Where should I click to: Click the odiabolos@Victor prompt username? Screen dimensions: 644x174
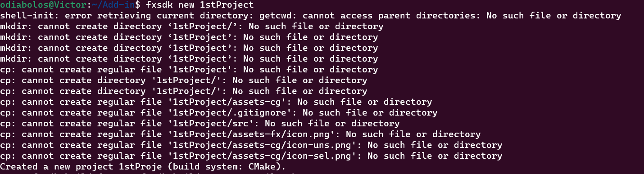[44, 5]
